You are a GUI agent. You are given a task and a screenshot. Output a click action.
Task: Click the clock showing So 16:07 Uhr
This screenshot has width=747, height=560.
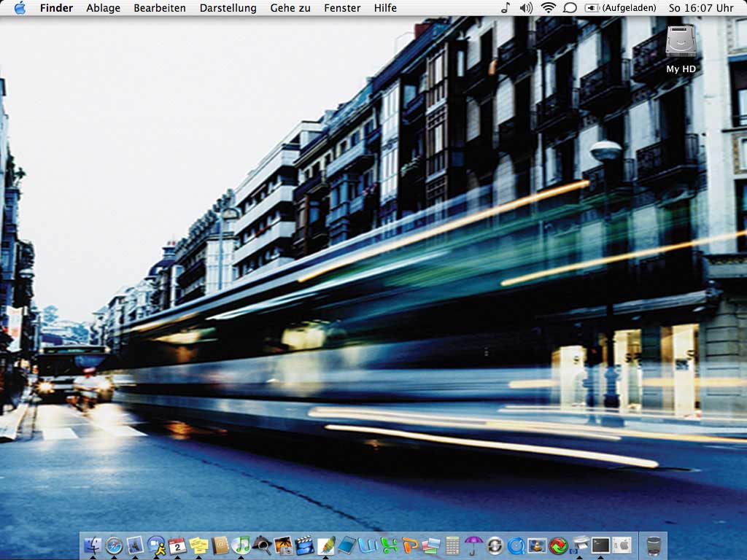click(701, 8)
